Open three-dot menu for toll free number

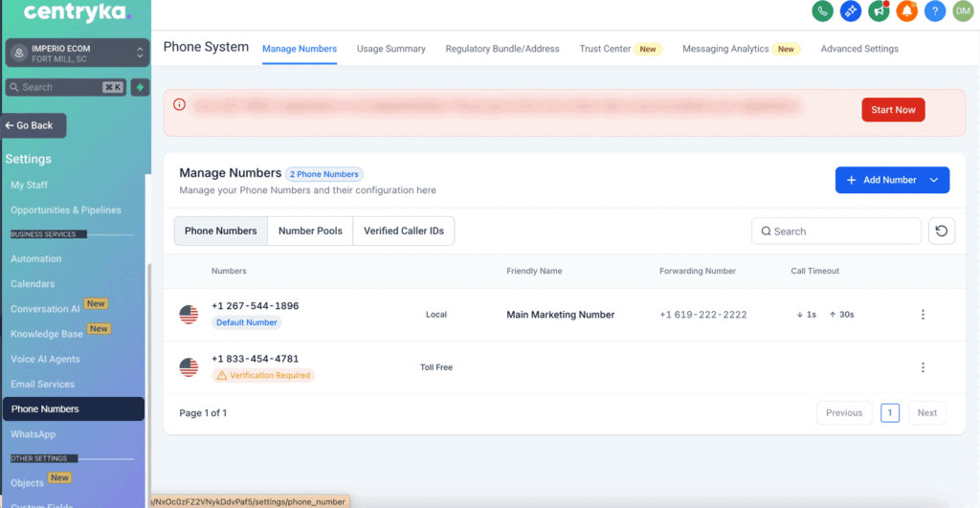click(923, 367)
